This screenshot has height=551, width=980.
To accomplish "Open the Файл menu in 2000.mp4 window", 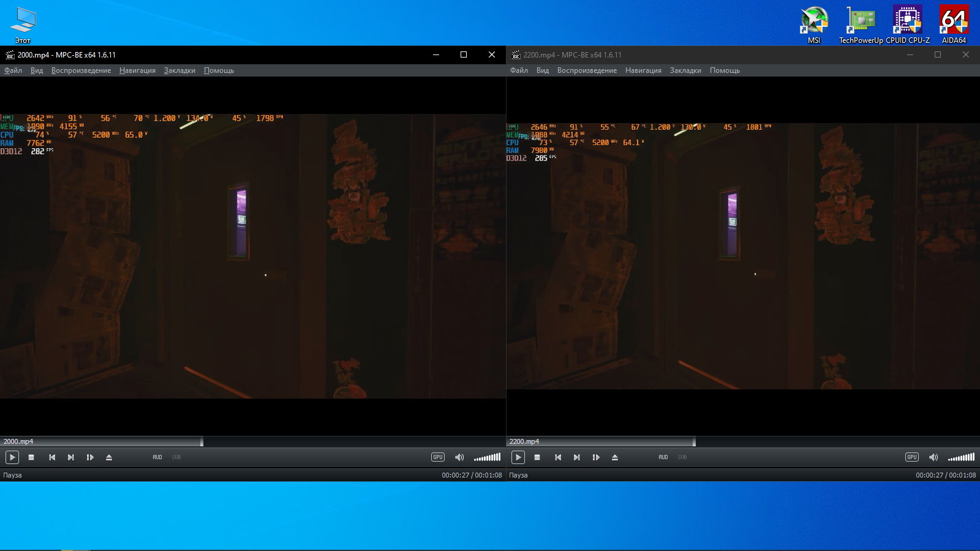I will click(x=13, y=70).
